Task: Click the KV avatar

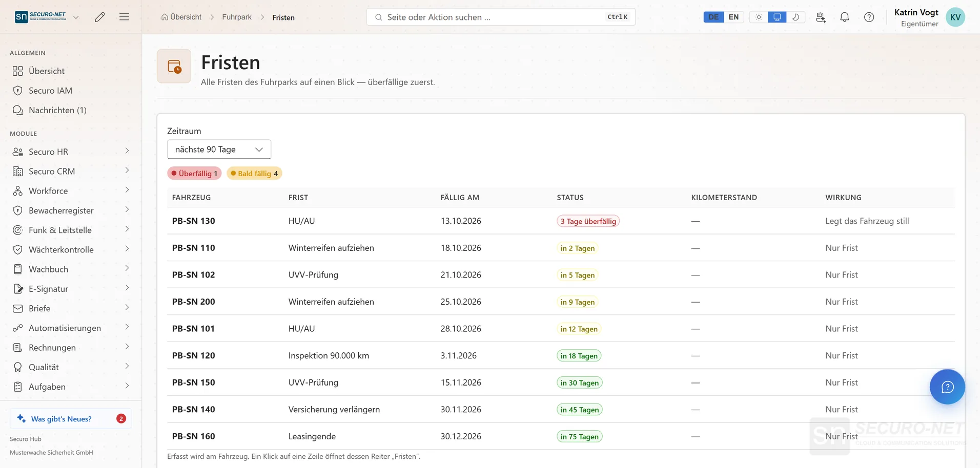Action: point(955,17)
